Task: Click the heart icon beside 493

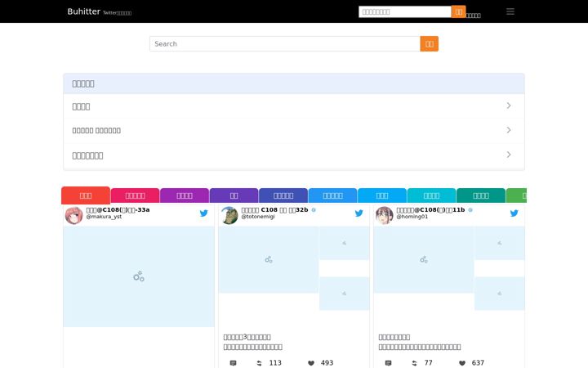Action: click(311, 363)
